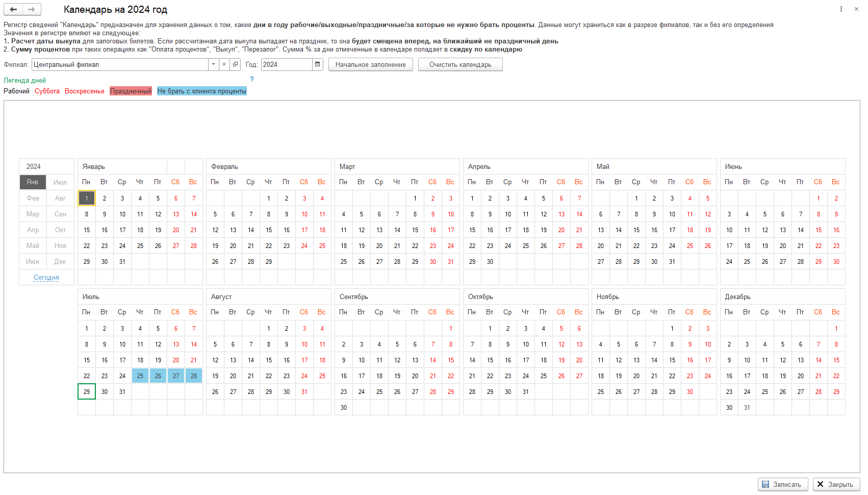
Task: Select Дек in the month navigator
Action: [60, 261]
